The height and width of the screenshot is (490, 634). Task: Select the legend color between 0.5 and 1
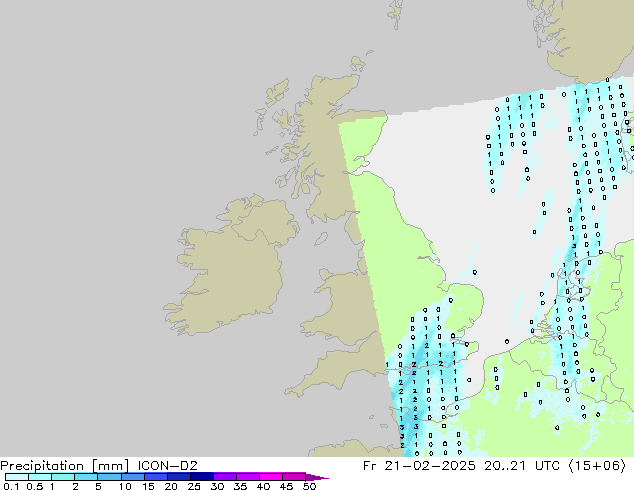pyautogui.click(x=40, y=477)
